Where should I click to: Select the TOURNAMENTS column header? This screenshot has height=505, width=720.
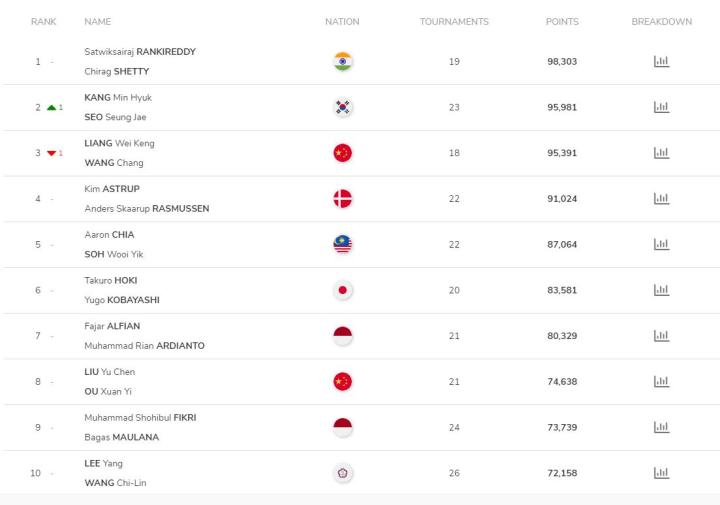454,22
